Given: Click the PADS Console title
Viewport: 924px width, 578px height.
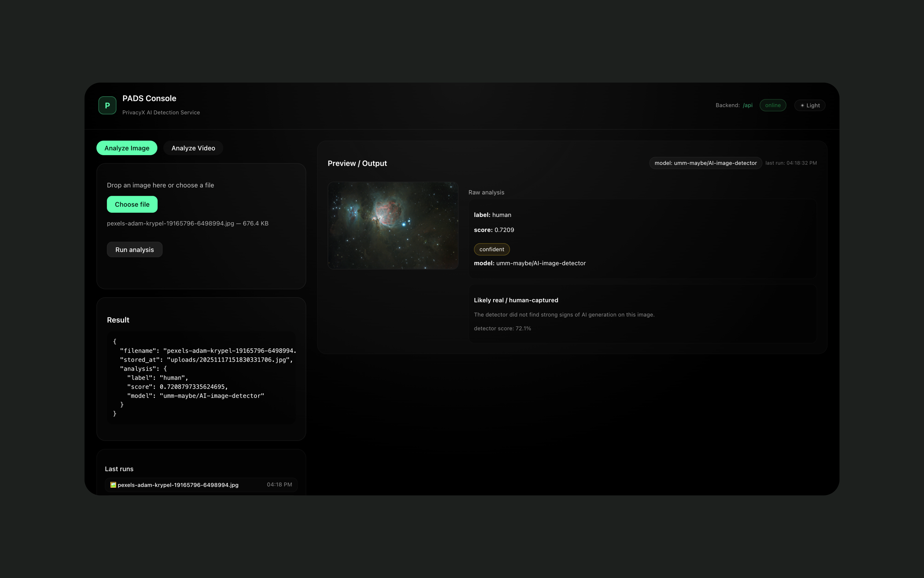Looking at the screenshot, I should pos(149,98).
